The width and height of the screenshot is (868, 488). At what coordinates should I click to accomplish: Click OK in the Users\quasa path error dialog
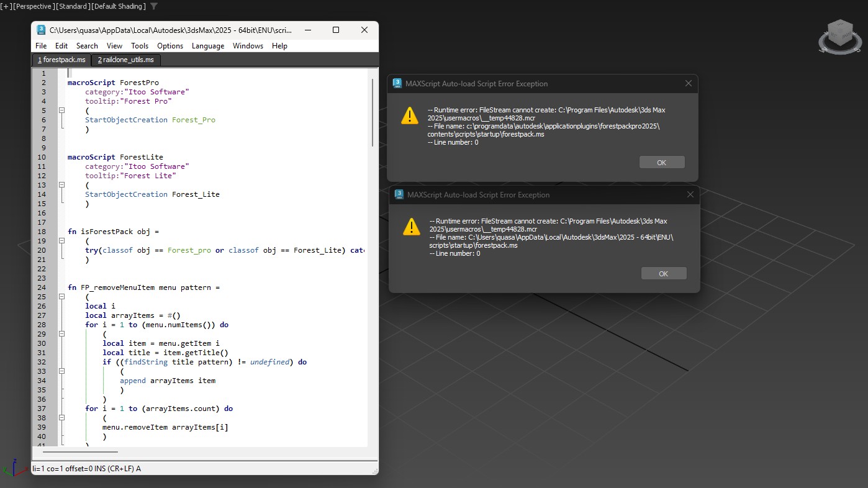click(x=664, y=274)
